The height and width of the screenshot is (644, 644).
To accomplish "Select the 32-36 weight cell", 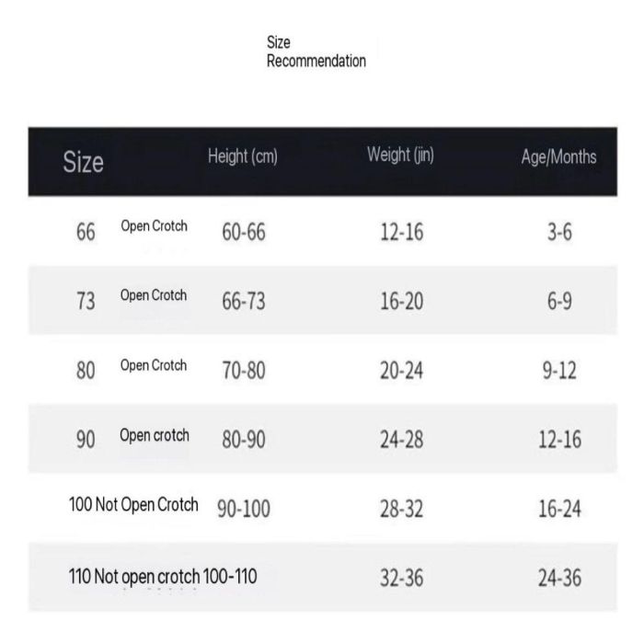I will [x=402, y=578].
